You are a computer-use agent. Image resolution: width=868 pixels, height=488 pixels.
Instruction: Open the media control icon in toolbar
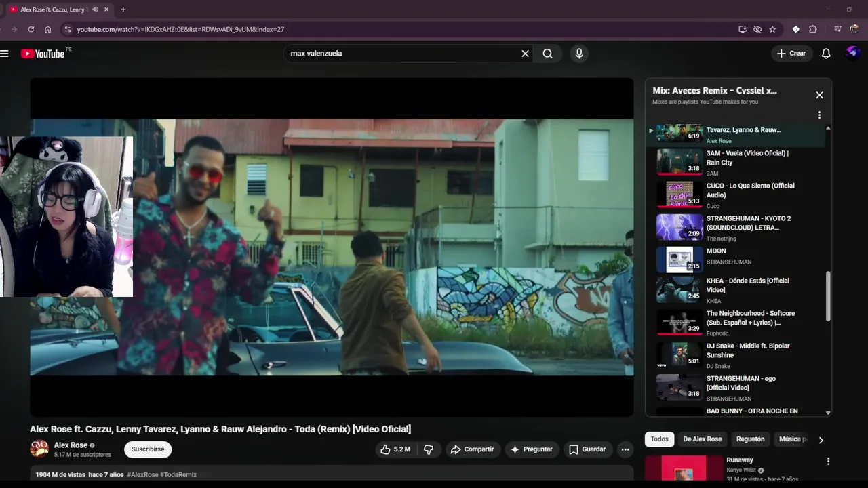(x=837, y=29)
